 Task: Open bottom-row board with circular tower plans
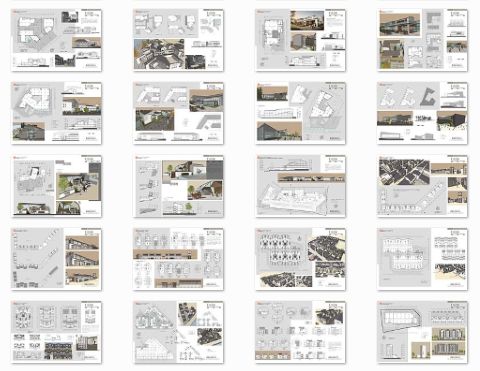(x=56, y=332)
